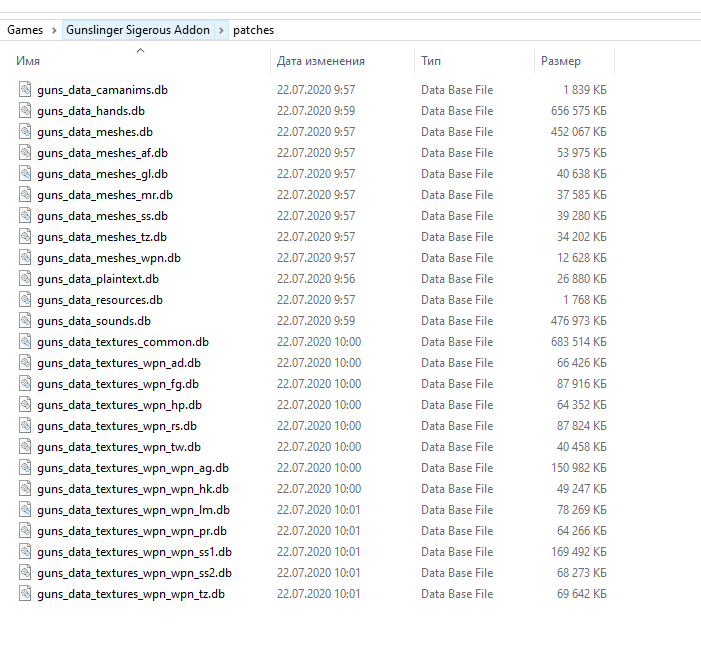Click the icon of guns_data_textures_wpn_wpn_tz.db

click(25, 594)
